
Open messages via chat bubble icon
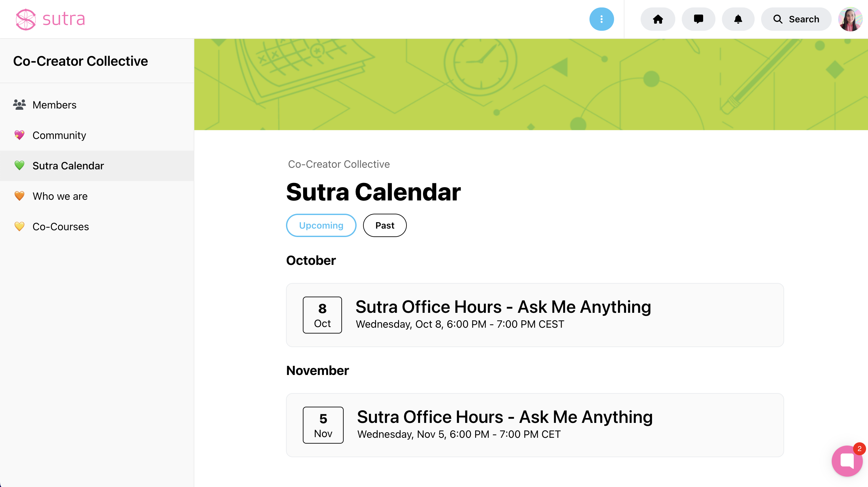[x=698, y=19]
